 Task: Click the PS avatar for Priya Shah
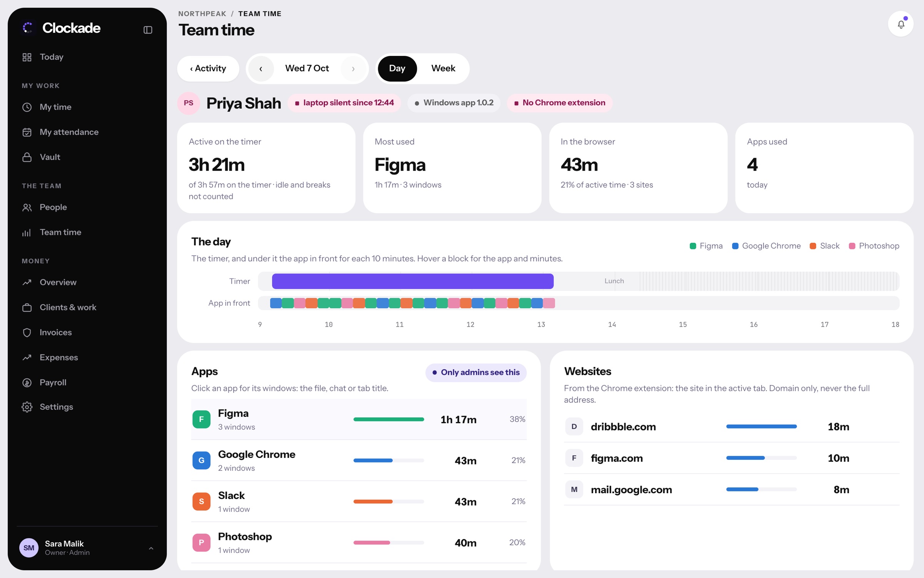[x=189, y=103]
